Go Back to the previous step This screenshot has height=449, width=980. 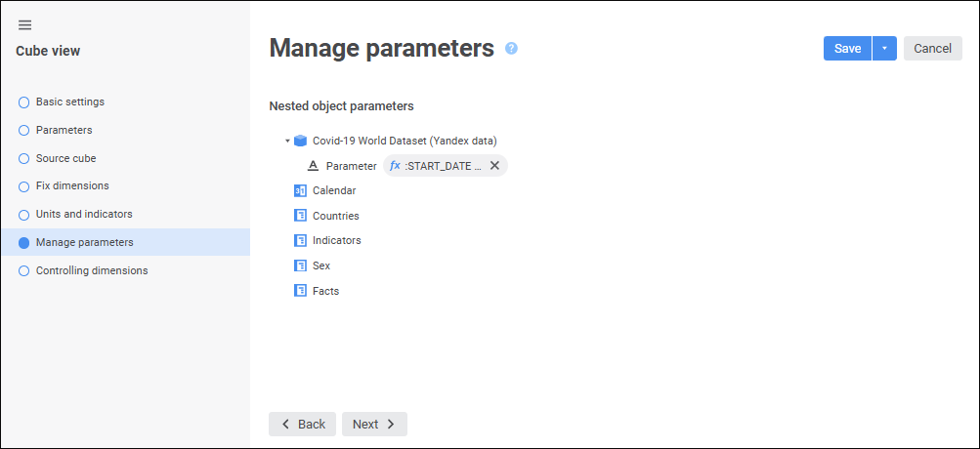302,424
